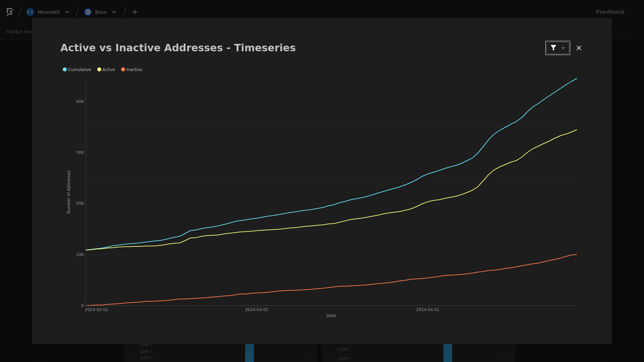Toggle the Cumulative series label

[x=79, y=70]
